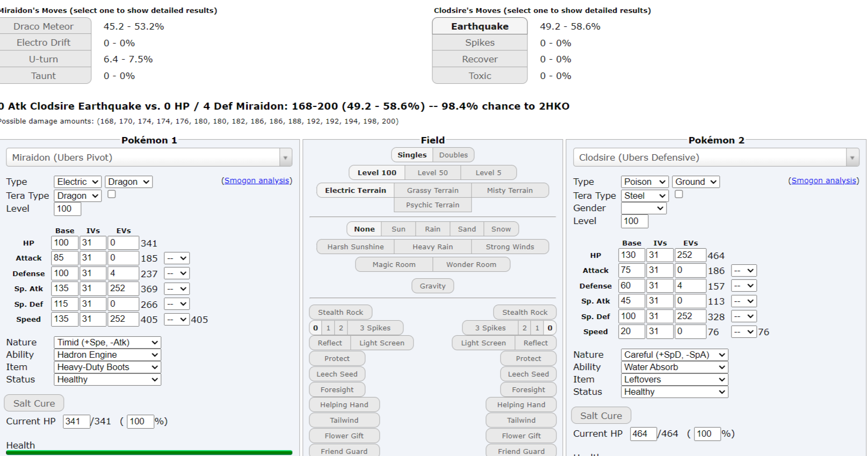The image size is (868, 456).
Task: Open Clodsire's Item Leftovers dropdown
Action: [x=675, y=379]
